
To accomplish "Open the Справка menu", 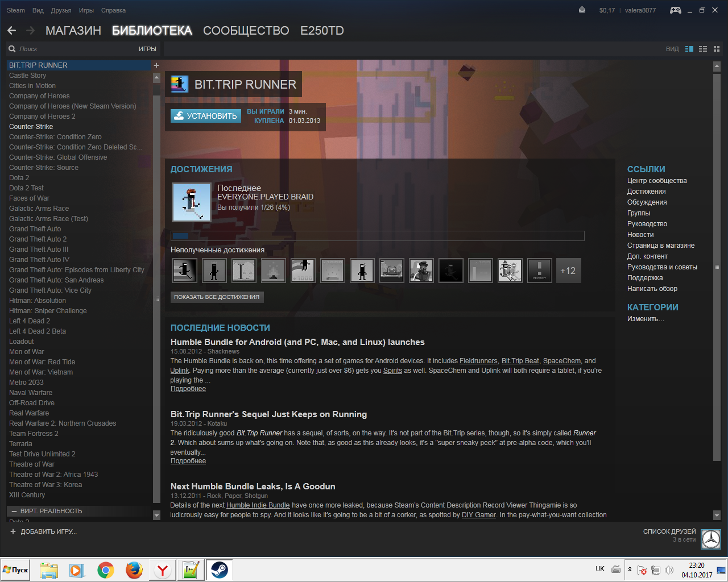I will point(113,10).
